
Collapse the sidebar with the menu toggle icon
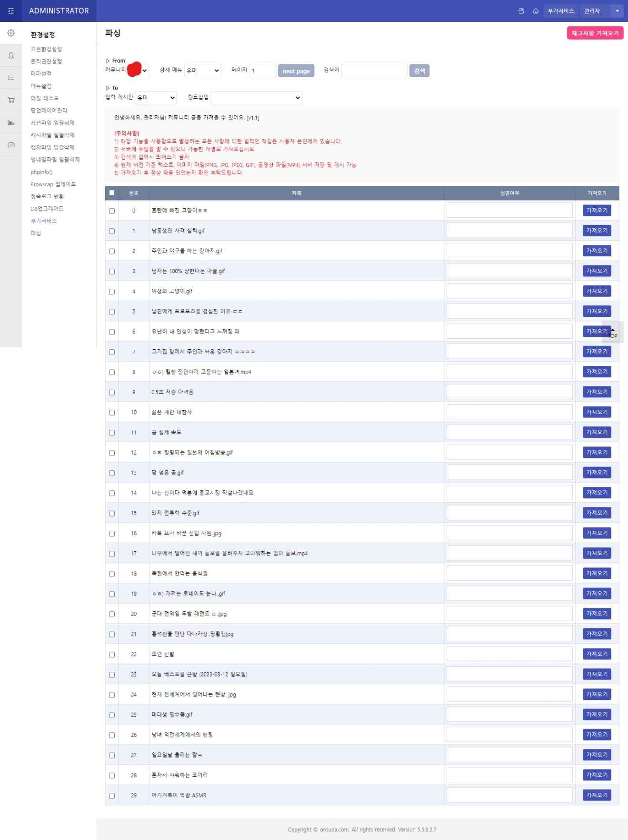[10, 11]
